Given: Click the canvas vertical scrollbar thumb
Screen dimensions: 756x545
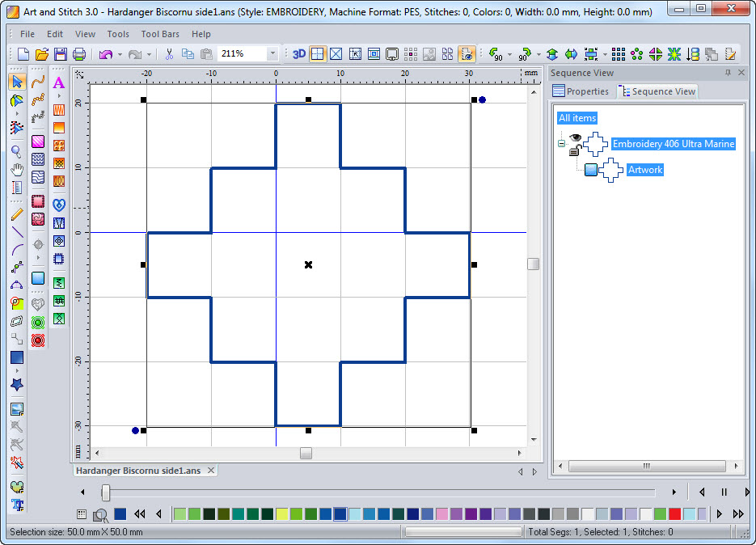Looking at the screenshot, I should click(534, 264).
